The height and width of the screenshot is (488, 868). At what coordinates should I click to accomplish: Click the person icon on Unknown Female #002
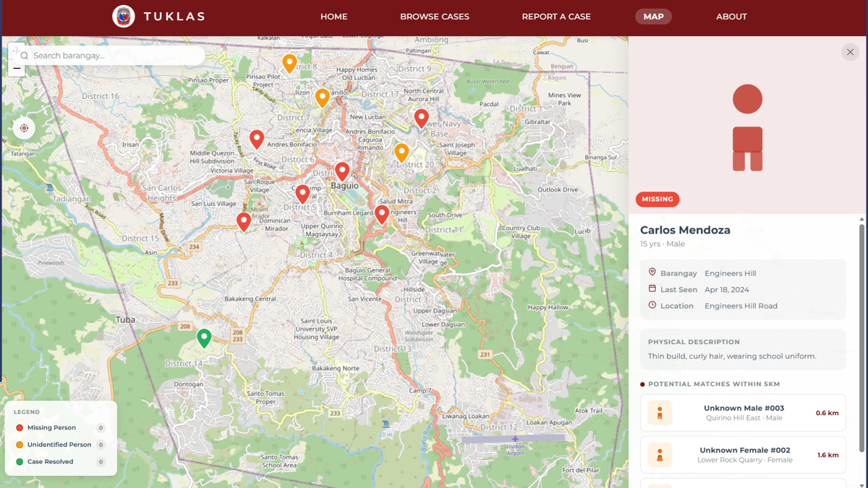point(660,455)
